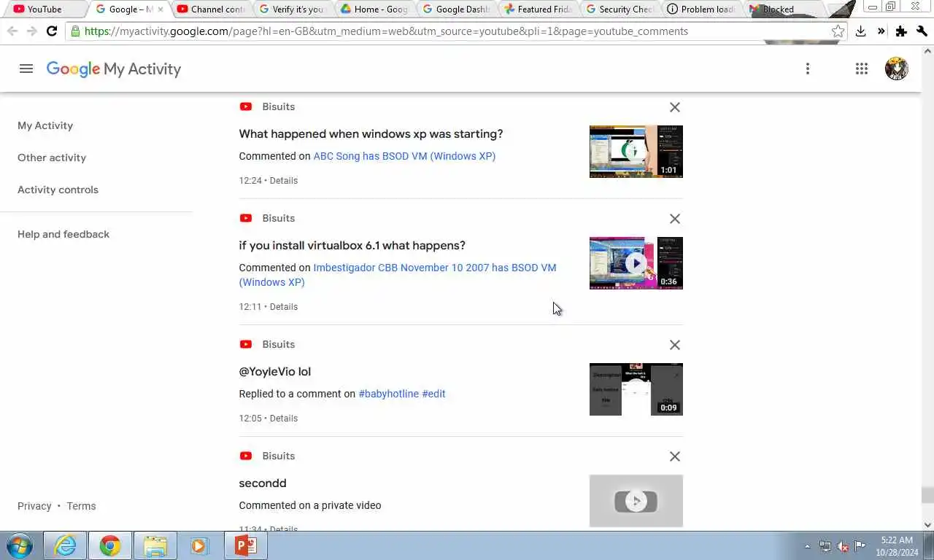Open Chrome in the taskbar
Viewport: 934px width, 560px height.
(x=110, y=545)
